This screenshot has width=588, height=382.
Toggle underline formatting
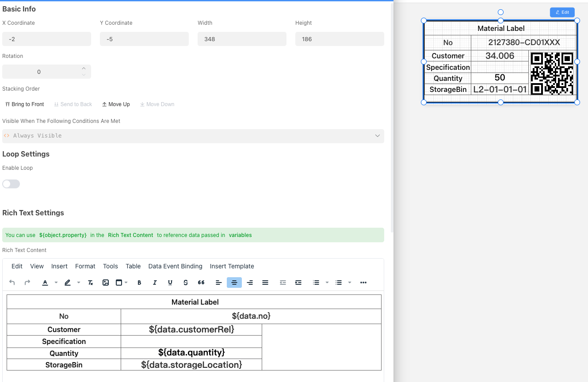pos(170,283)
